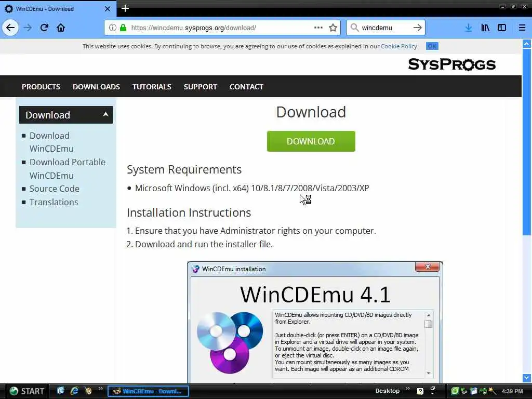This screenshot has width=532, height=399.
Task: Click the SysProgs logo
Action: click(x=452, y=64)
